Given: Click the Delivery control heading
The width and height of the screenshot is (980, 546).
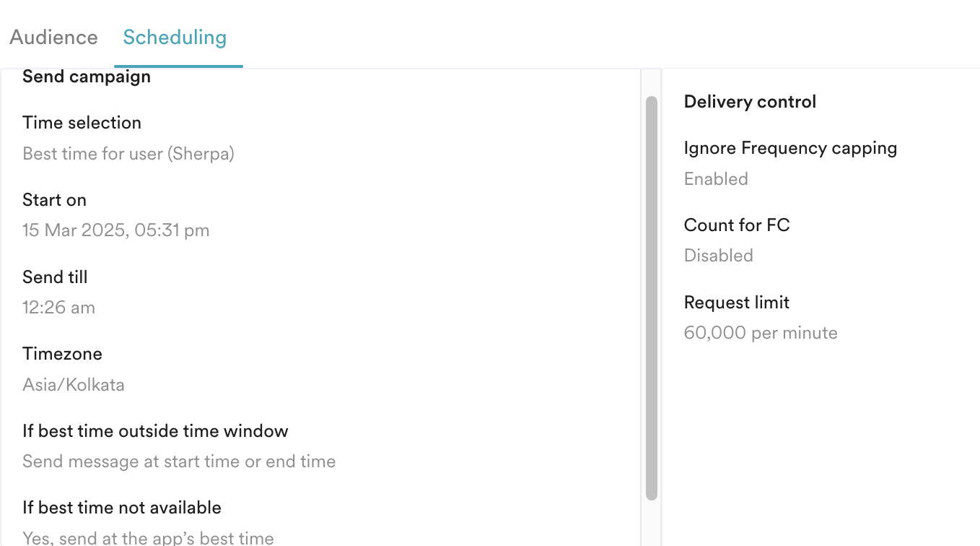Looking at the screenshot, I should coord(749,102).
